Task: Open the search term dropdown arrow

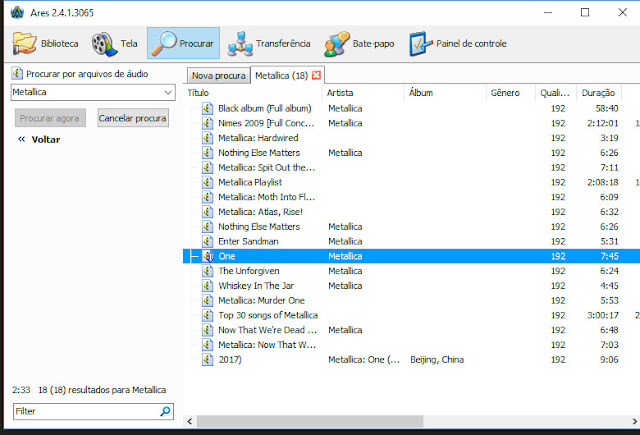Action: [168, 92]
